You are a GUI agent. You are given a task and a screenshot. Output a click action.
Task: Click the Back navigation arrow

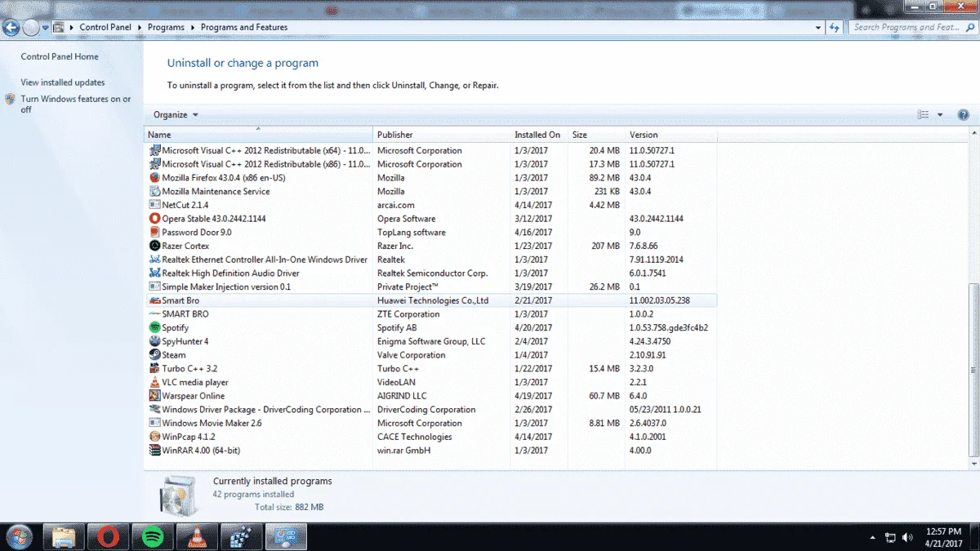(11, 28)
